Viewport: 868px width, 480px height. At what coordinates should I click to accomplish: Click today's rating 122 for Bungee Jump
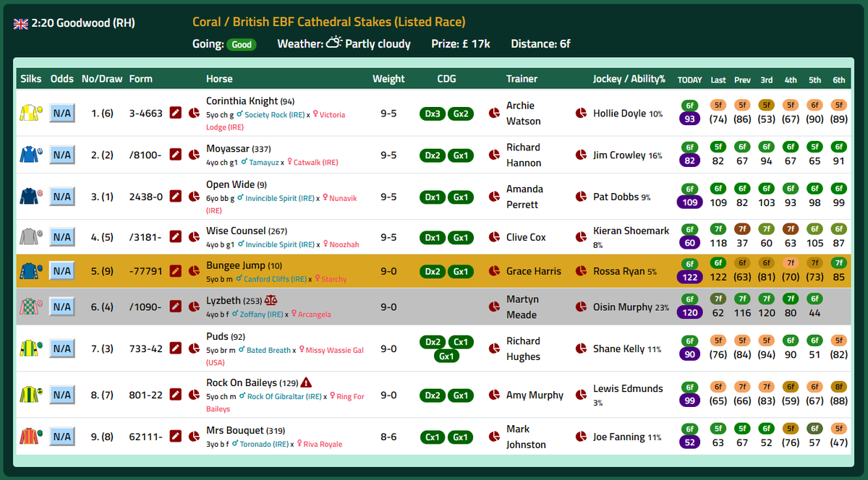pos(689,277)
